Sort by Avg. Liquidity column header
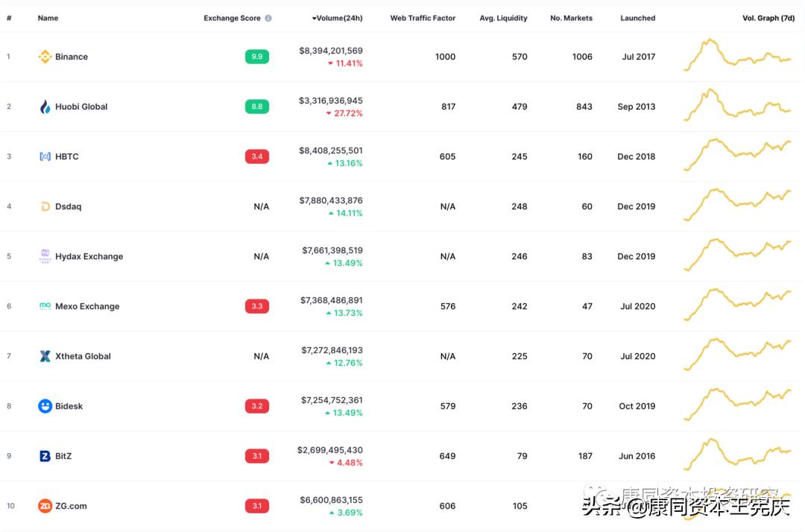Screen dimensions: 805x532 coord(503,18)
